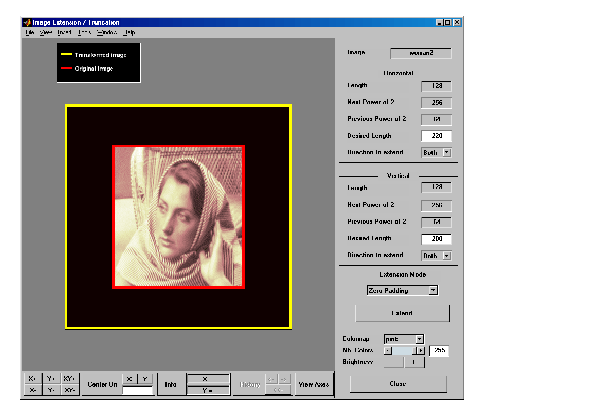
Task: Open the Help menu
Action: 129,33
